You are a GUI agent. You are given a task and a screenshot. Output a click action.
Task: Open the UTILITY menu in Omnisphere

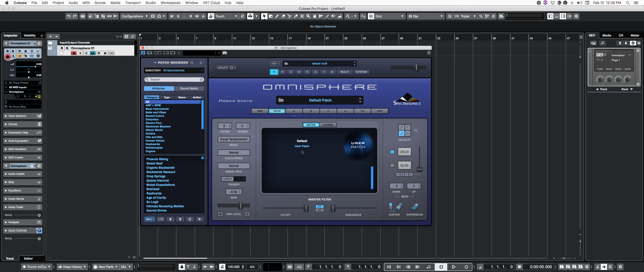pos(226,68)
